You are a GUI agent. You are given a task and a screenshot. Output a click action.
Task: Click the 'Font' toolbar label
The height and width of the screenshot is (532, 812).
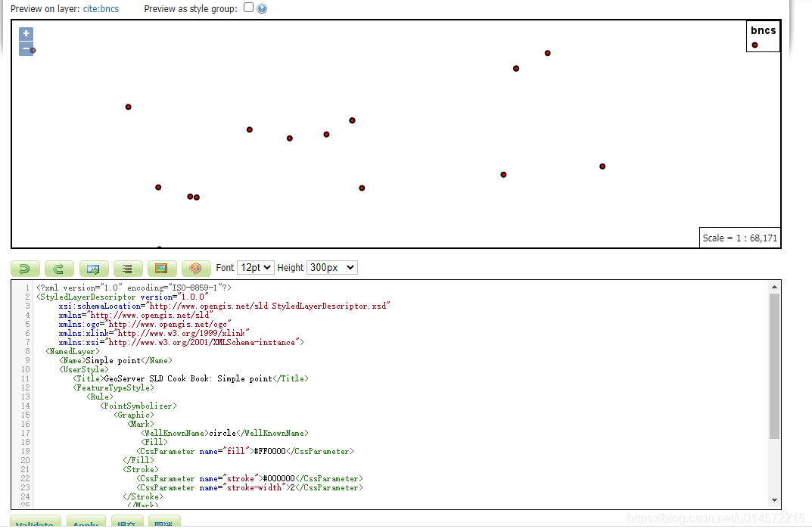(x=225, y=268)
